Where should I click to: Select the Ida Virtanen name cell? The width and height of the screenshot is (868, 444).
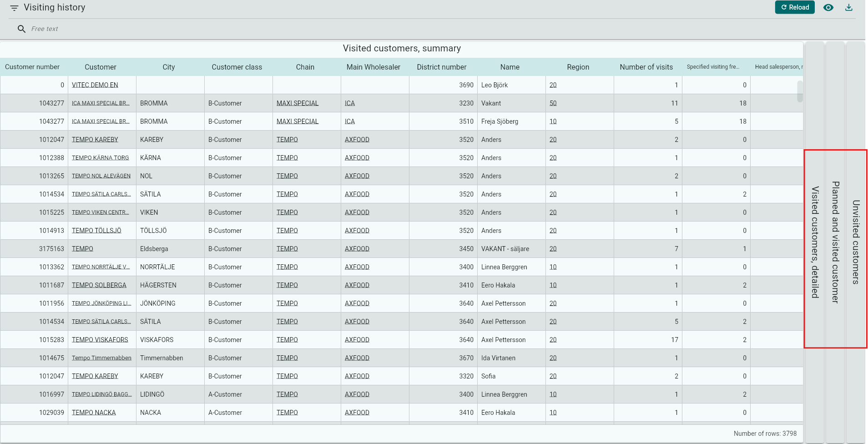point(511,358)
